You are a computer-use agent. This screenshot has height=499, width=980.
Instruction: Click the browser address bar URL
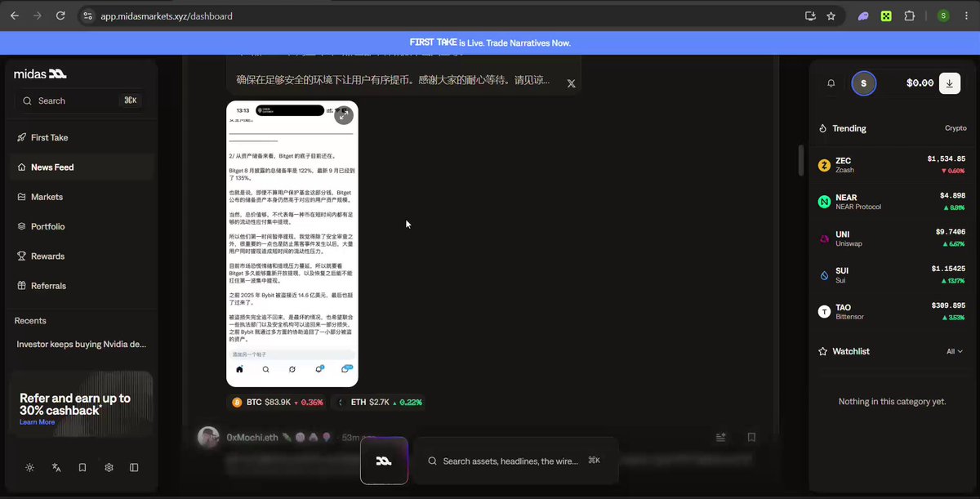(167, 16)
